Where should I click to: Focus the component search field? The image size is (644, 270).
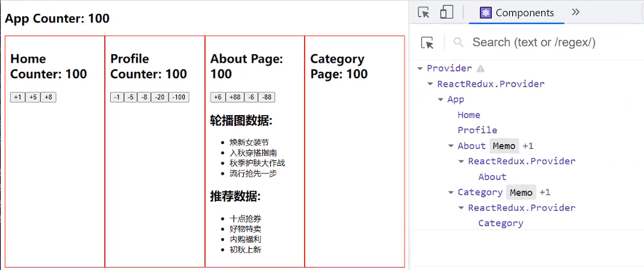tap(542, 42)
